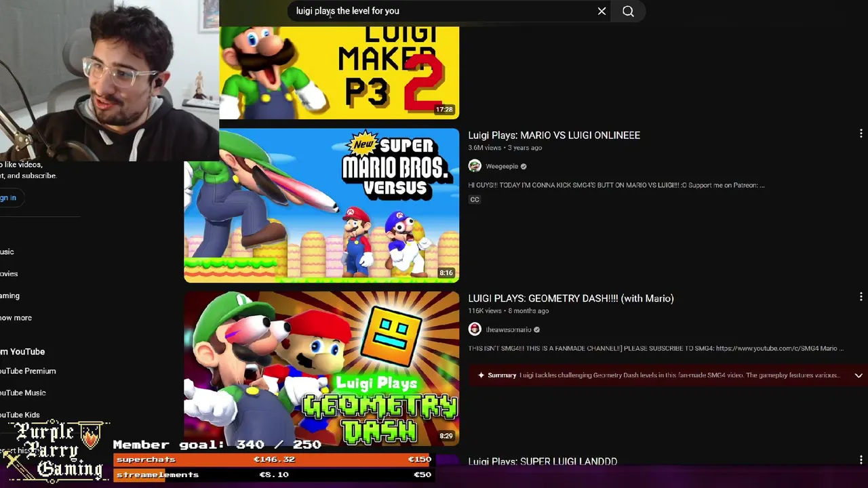
Task: Click the 17:28 duration badge
Action: point(444,109)
